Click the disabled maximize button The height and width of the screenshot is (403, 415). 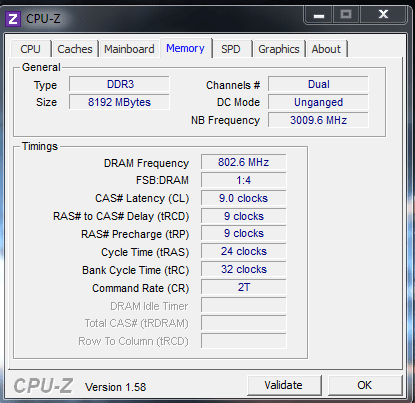click(x=346, y=15)
